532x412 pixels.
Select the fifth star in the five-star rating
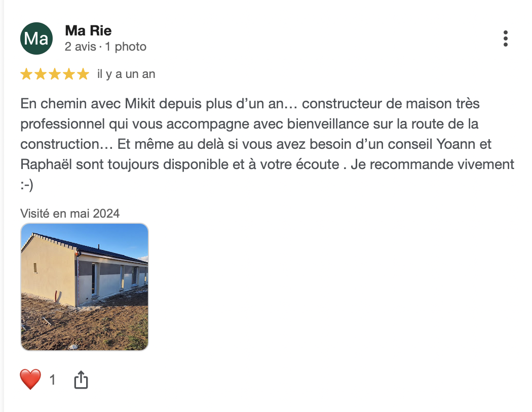tap(83, 73)
